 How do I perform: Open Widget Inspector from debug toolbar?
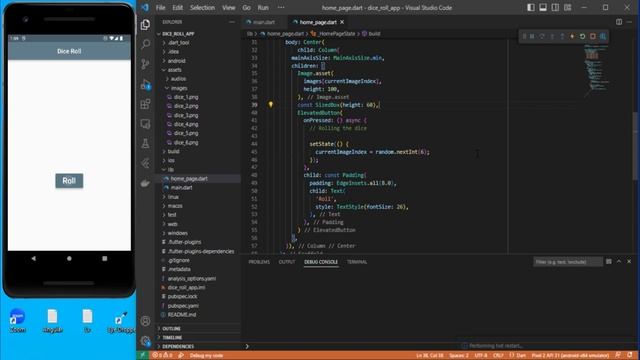[603, 36]
